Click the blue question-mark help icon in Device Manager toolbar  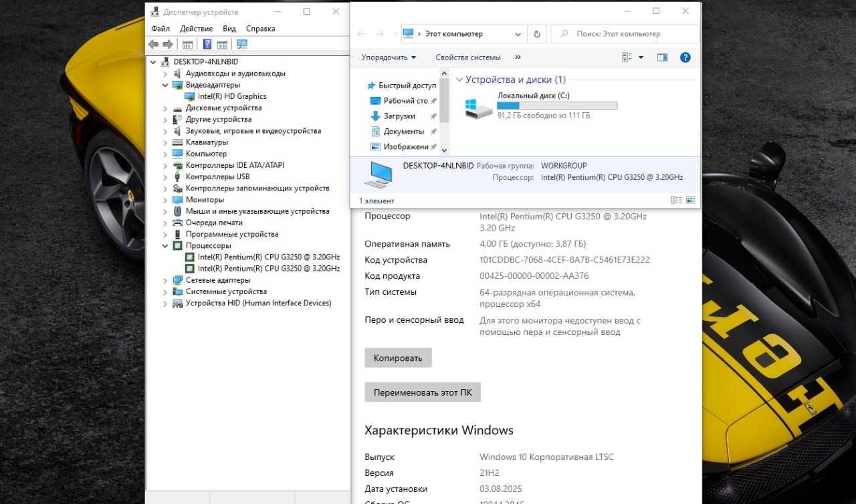click(x=207, y=44)
